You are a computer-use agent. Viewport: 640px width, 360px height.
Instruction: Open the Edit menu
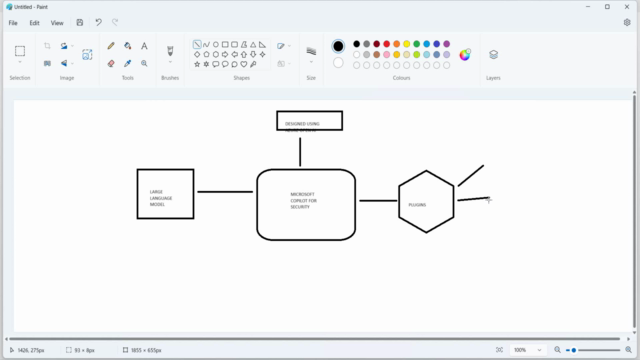click(x=34, y=23)
